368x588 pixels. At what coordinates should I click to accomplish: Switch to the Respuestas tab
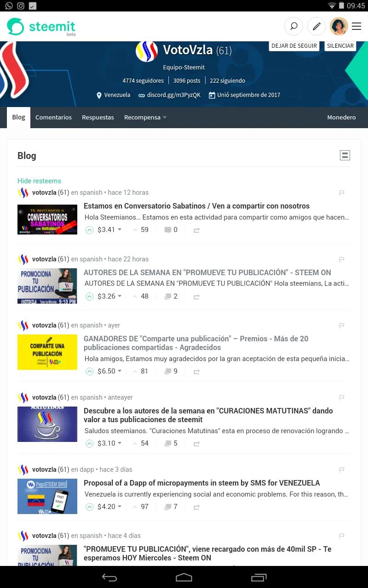point(98,118)
